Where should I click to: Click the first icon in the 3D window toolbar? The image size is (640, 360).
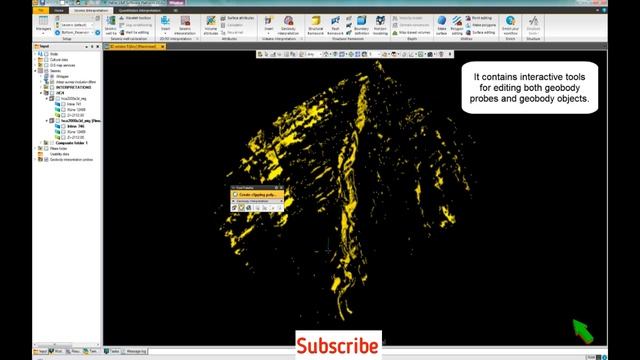coord(260,54)
